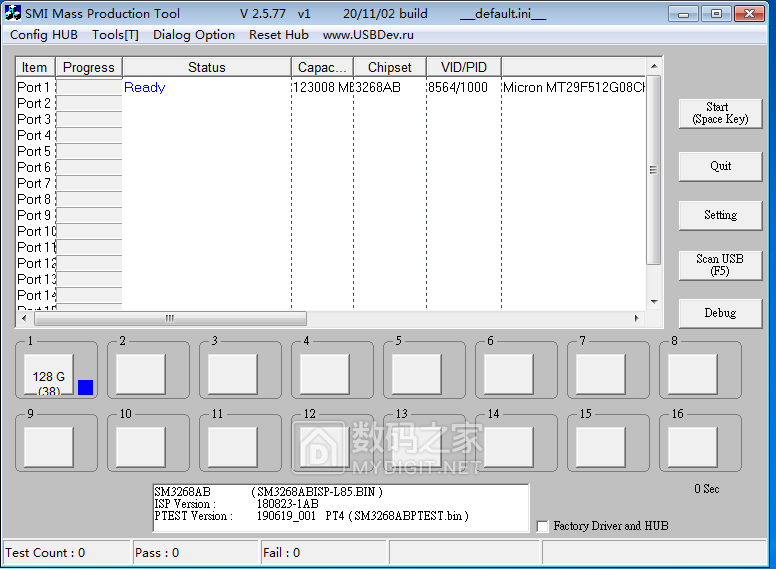This screenshot has height=569, width=776.
Task: Select empty port slot 11
Action: (233, 447)
